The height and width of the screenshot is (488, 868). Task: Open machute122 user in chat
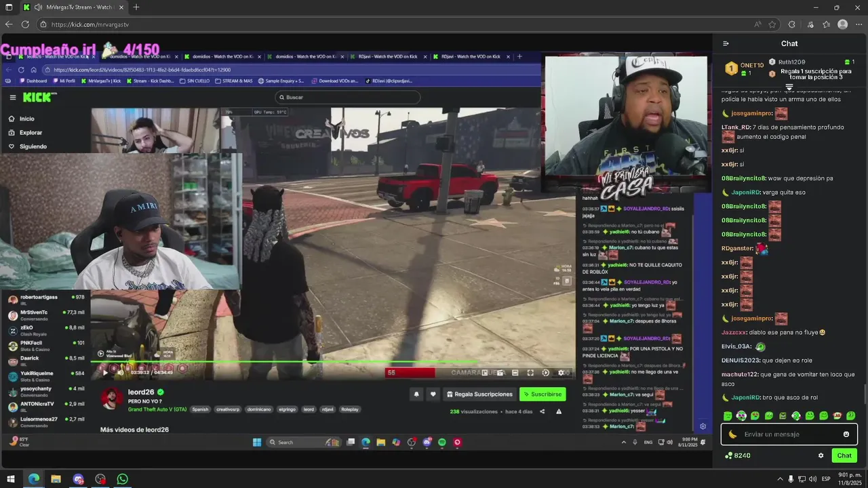[x=739, y=374]
